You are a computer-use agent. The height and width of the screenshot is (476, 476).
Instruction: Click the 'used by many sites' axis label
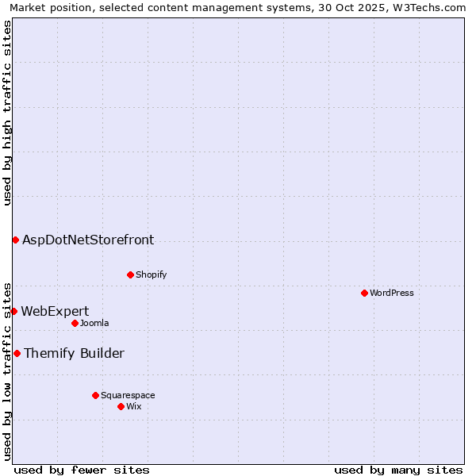398,470
